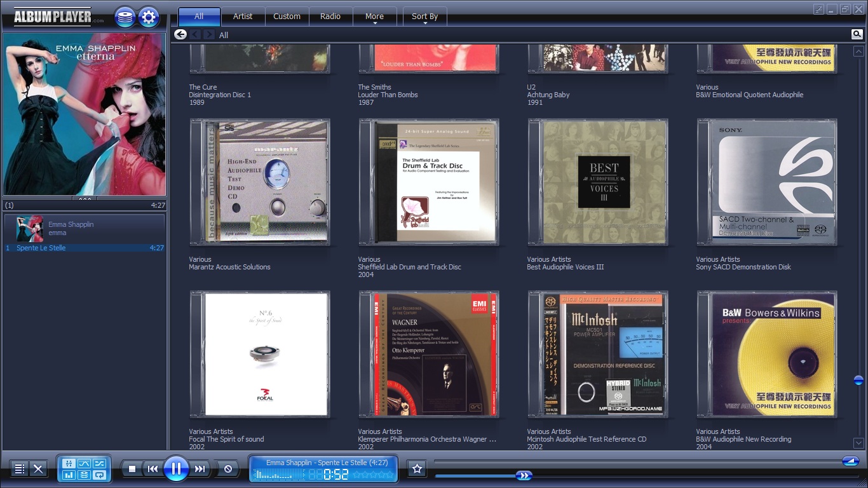868x488 pixels.
Task: Open the Focal Spirit of Sound cover
Action: click(x=260, y=355)
